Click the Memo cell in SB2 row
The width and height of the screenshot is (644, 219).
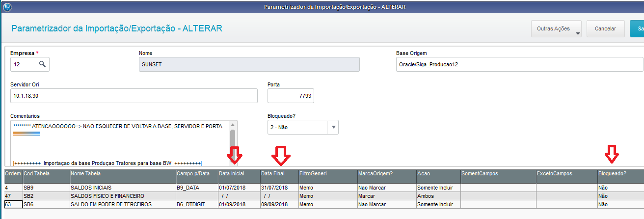pyautogui.click(x=327, y=196)
